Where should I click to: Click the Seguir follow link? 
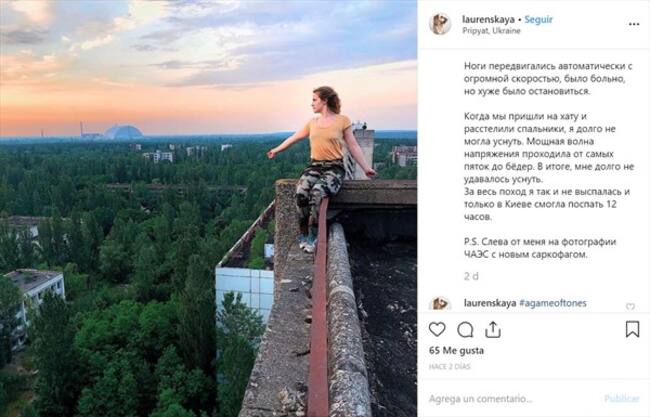coord(531,18)
